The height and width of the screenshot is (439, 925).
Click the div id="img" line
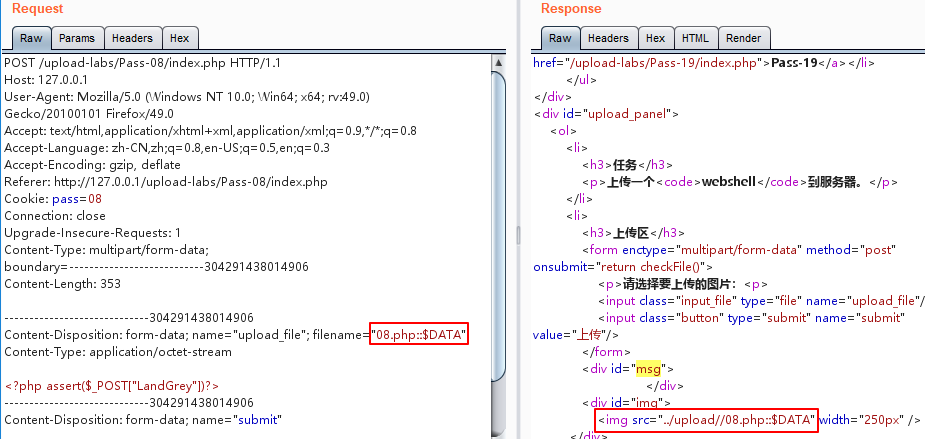pos(626,403)
